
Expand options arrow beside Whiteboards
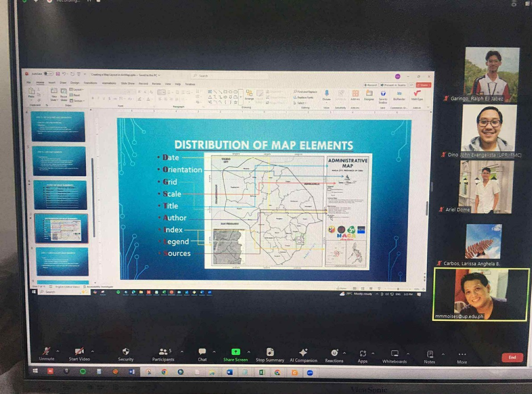click(408, 354)
